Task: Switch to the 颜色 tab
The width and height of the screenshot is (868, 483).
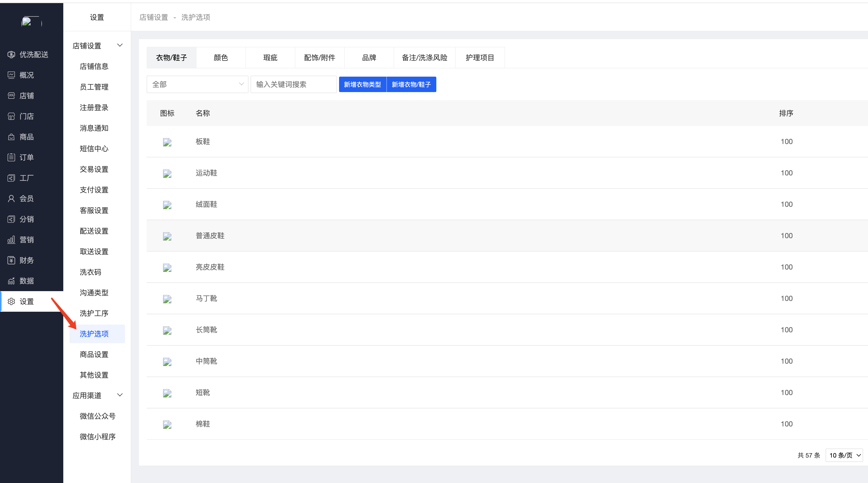Action: tap(221, 58)
